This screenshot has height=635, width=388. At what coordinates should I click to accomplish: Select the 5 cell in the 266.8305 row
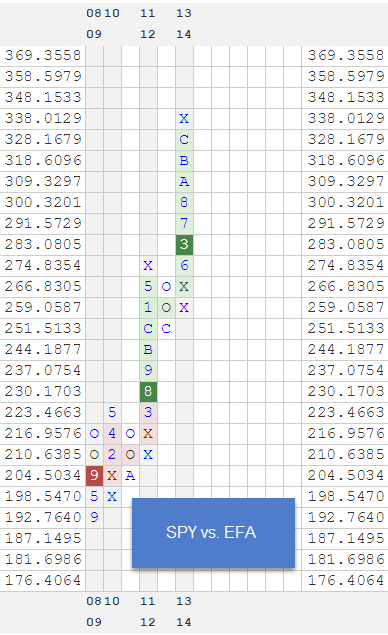pos(148,287)
